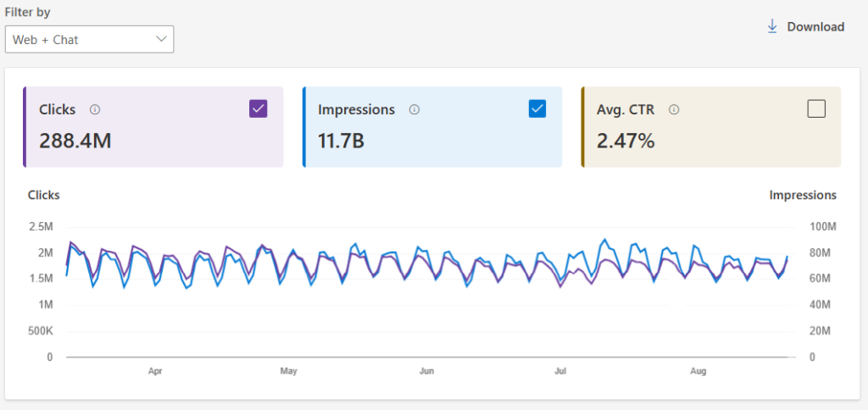The height and width of the screenshot is (410, 868).
Task: Uncheck the Clicks checkbox
Action: tap(258, 109)
